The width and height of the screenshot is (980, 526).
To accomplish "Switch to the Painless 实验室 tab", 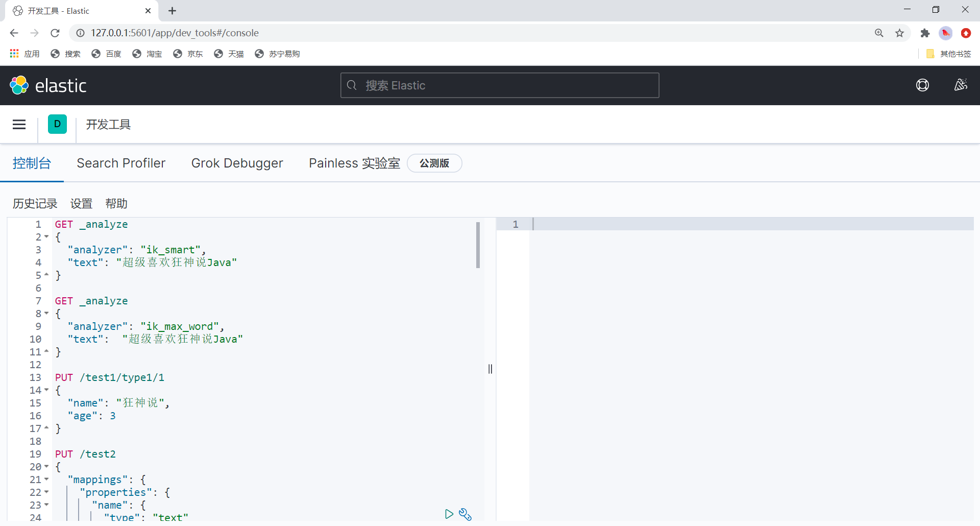I will point(354,163).
